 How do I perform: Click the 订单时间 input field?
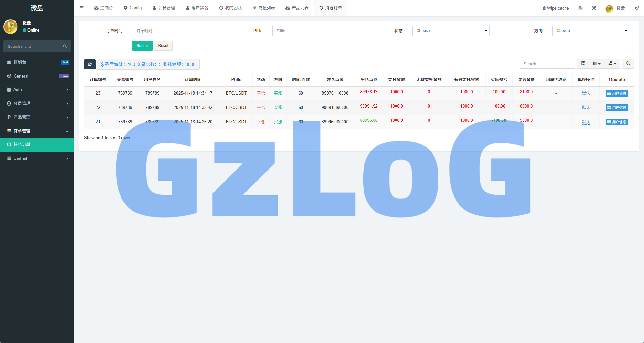(171, 31)
